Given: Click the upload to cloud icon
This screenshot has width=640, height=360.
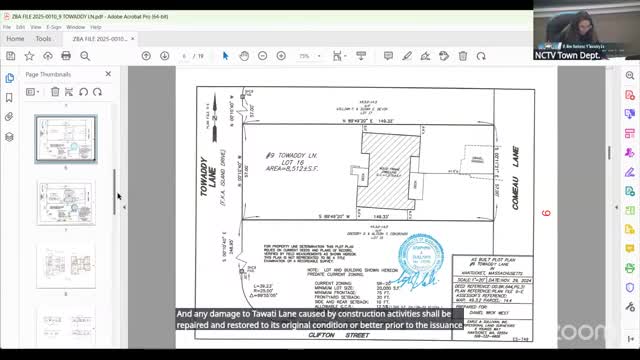Looking at the screenshot, I should (x=48, y=56).
